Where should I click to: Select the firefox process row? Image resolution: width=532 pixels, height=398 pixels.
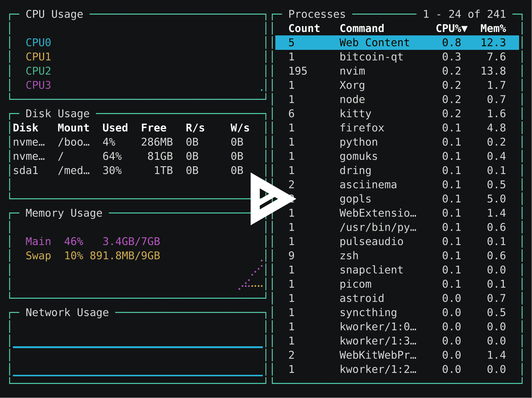(x=397, y=128)
